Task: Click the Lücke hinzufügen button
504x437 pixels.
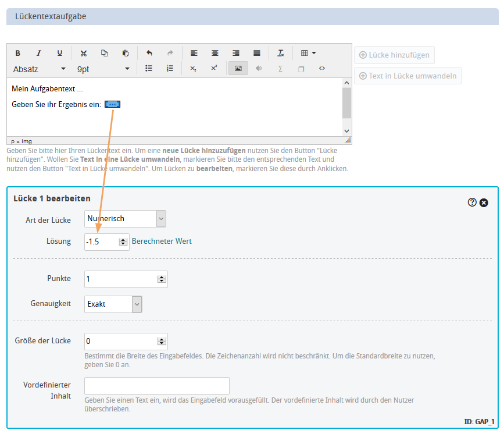Action: point(394,55)
